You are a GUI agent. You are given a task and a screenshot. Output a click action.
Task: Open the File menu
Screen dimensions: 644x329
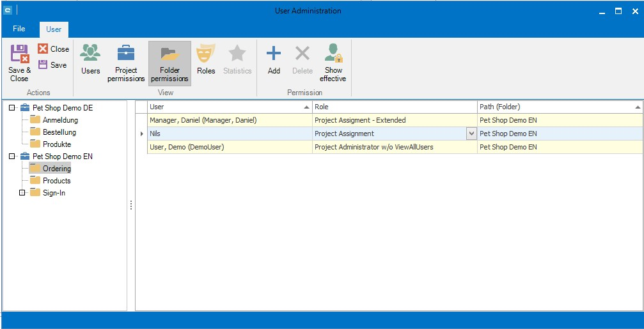click(19, 29)
